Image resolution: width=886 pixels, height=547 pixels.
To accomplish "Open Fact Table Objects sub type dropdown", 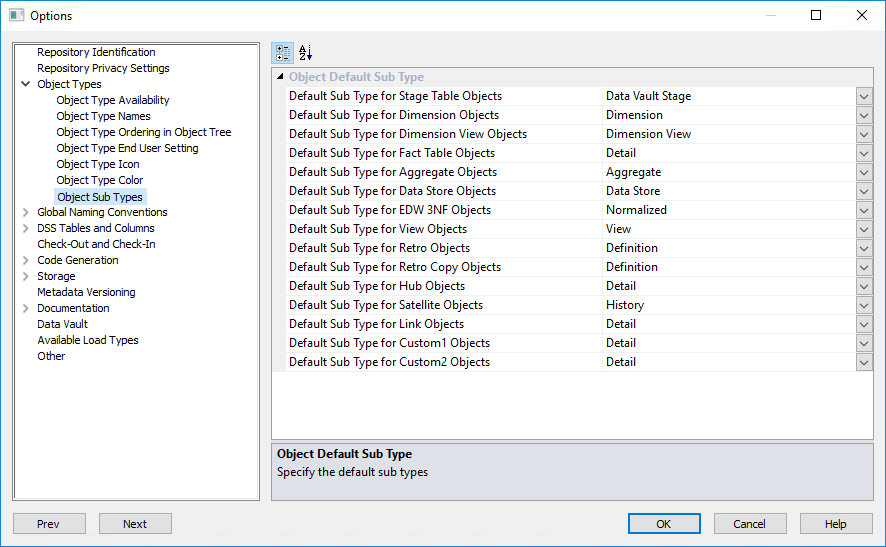I will (864, 153).
